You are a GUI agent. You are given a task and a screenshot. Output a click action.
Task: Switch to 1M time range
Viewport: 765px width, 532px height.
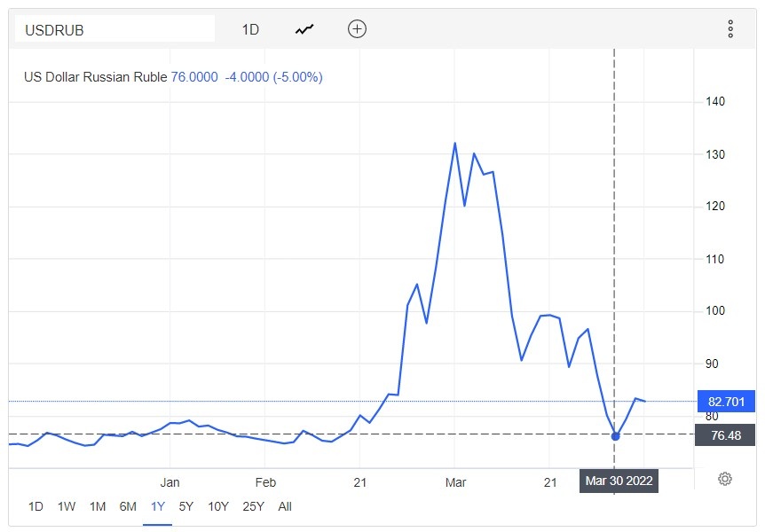(98, 506)
